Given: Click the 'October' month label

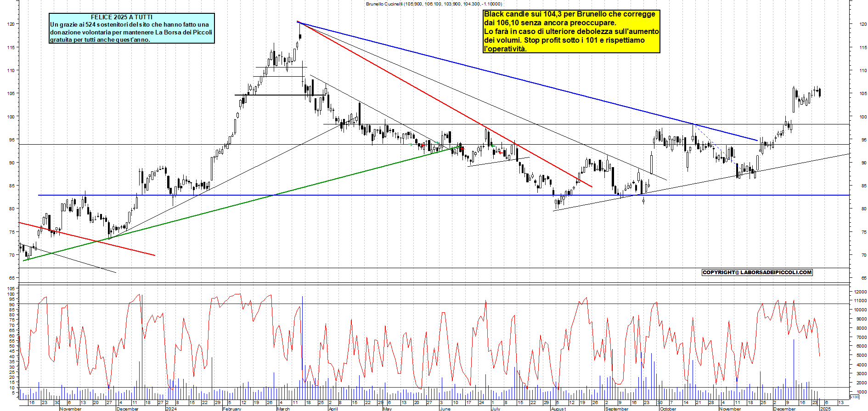Looking at the screenshot, I should pos(668,409).
